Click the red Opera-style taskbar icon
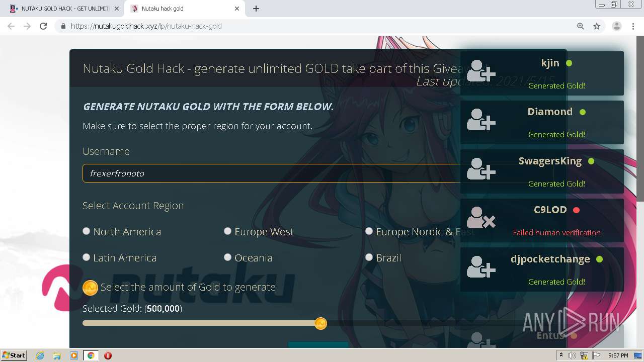The image size is (644, 362). coord(108,355)
